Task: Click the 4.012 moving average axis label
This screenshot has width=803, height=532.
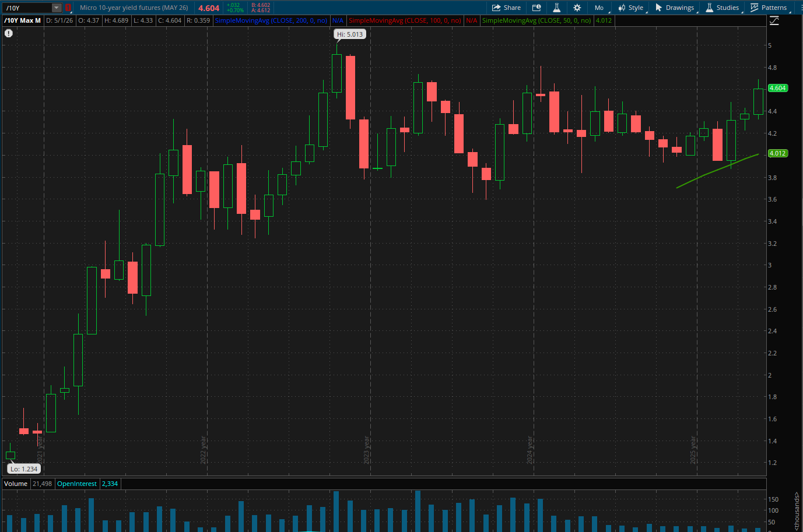Action: [778, 153]
